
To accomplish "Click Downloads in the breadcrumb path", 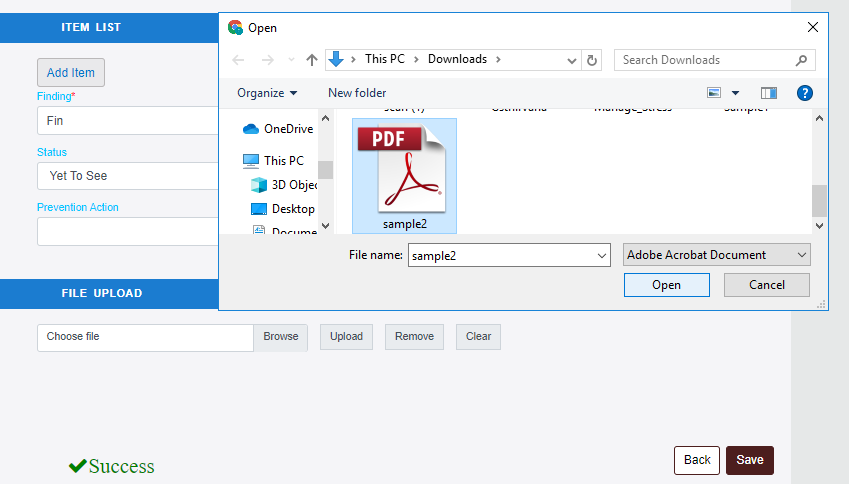I will click(x=457, y=59).
